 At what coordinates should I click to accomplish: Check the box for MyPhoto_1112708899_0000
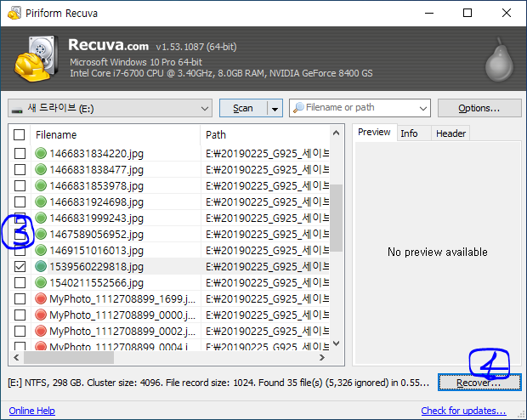coord(20,315)
